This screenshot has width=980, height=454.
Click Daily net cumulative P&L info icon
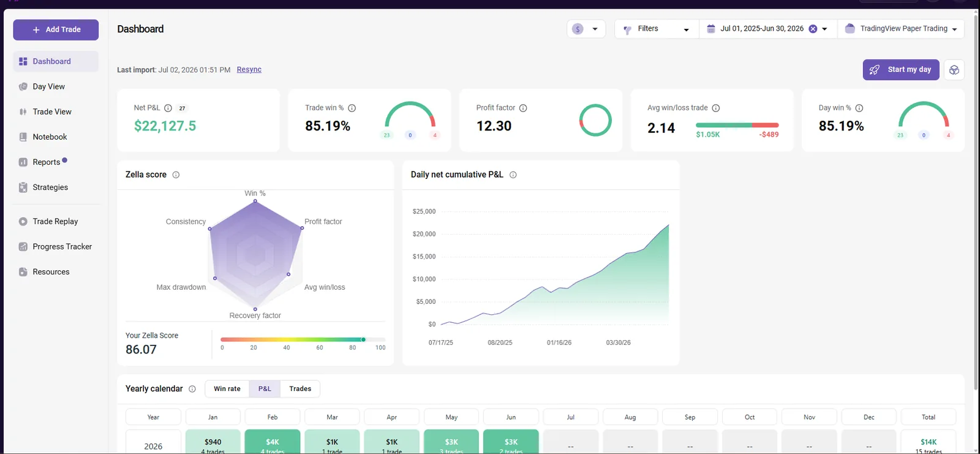click(x=513, y=175)
